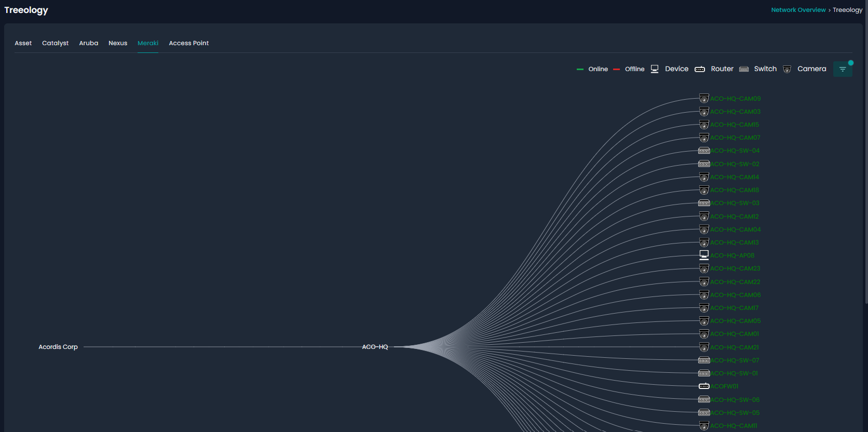The width and height of the screenshot is (868, 432).
Task: Click the camera icon for ACO-HQ-CAM14
Action: tap(704, 177)
